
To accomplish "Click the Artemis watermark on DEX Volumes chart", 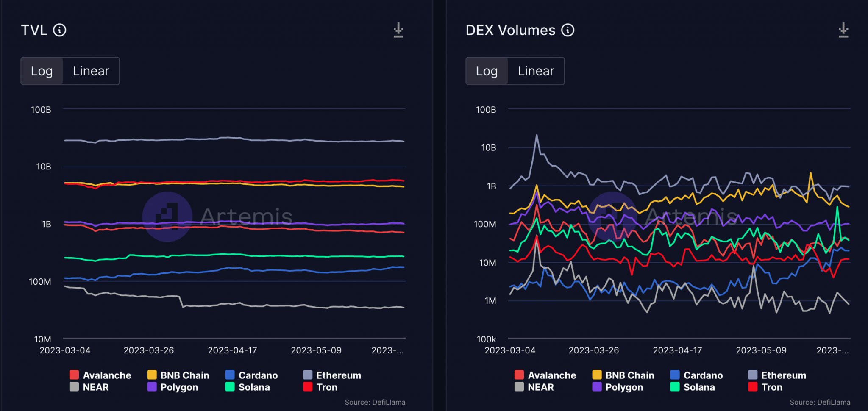I will click(612, 217).
